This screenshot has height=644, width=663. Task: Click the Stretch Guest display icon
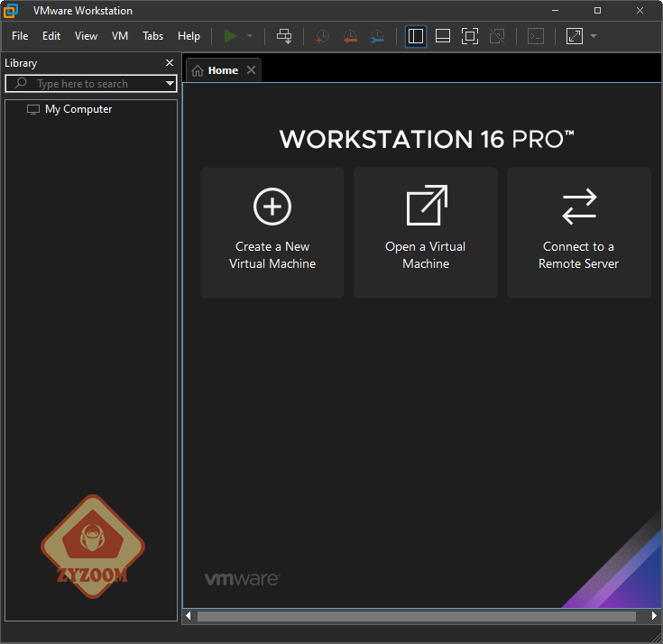[575, 36]
